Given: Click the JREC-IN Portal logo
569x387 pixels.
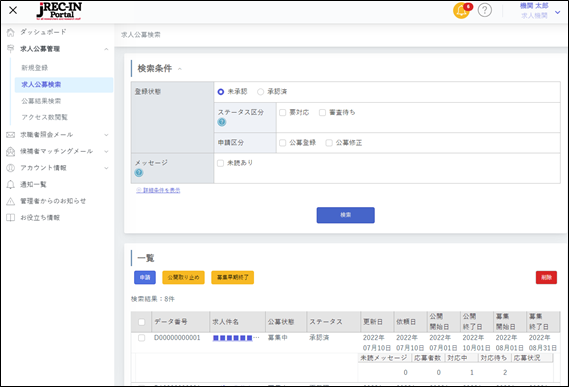Looking at the screenshot, I should click(59, 11).
